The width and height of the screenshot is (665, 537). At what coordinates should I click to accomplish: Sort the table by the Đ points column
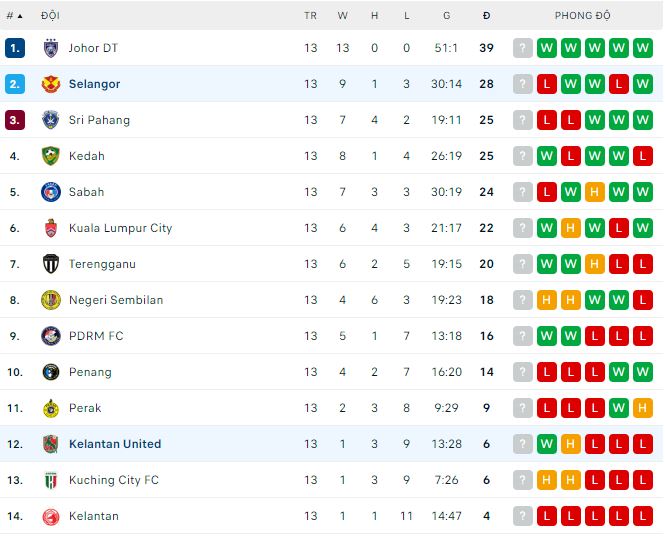point(486,16)
